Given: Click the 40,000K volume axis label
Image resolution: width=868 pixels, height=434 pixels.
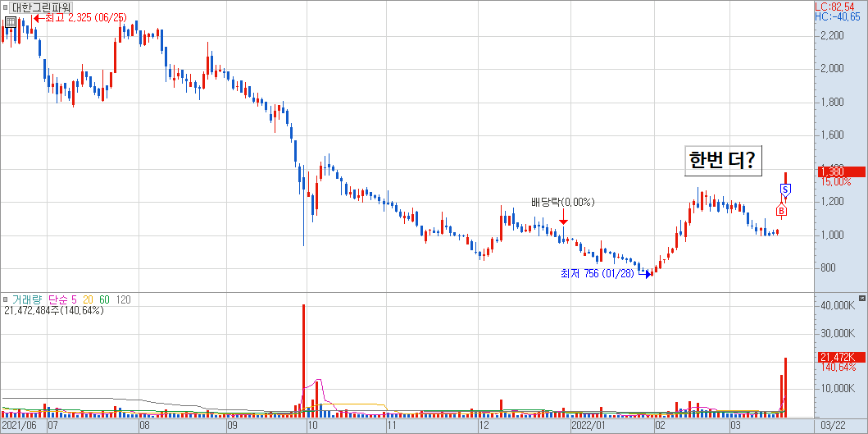Looking at the screenshot, I should click(x=838, y=305).
